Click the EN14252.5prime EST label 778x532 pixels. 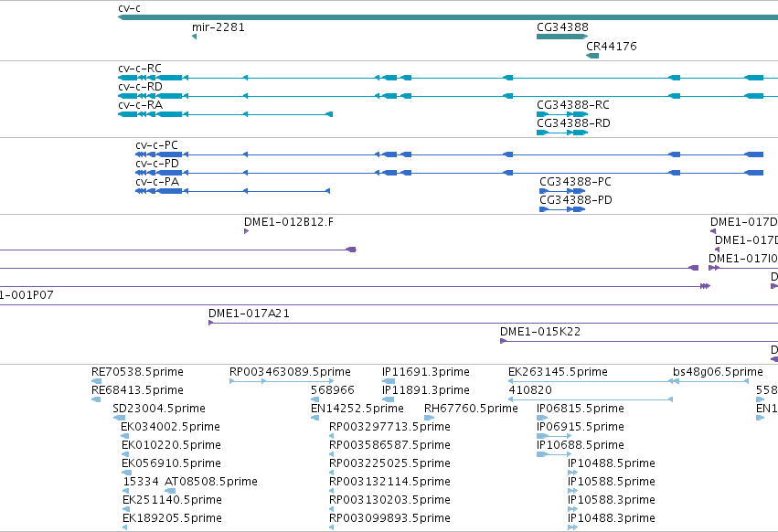pos(357,409)
